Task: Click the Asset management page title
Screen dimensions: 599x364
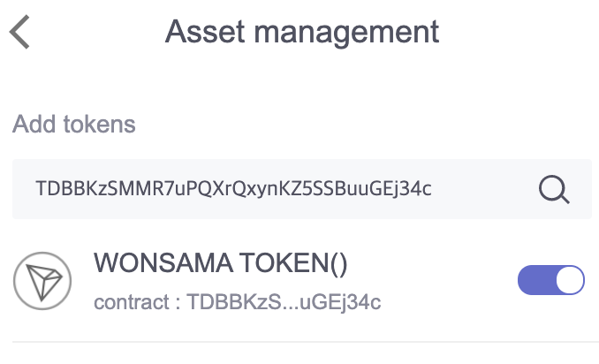Action: point(301,33)
